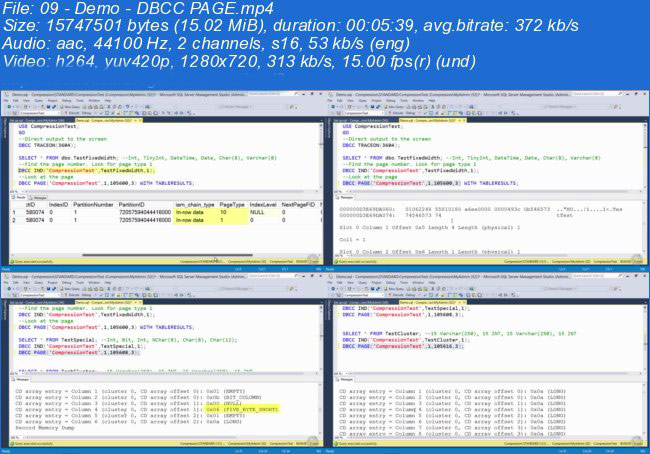650x454 pixels.
Task: Click Execute button in top-right frame
Action: (x=395, y=113)
